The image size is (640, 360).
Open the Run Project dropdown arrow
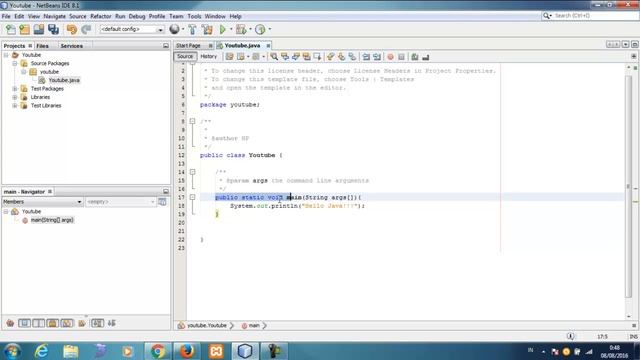click(231, 29)
